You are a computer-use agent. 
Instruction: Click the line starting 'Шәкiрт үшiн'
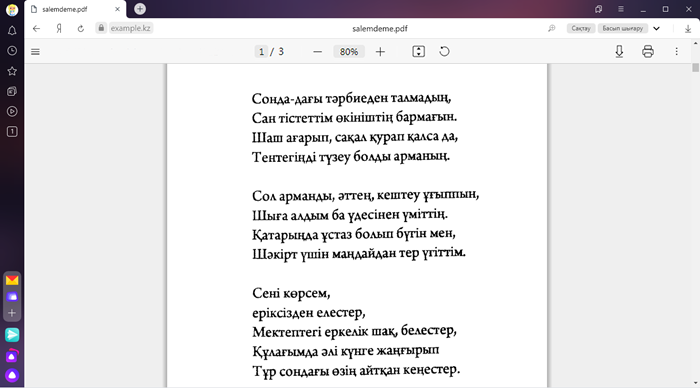tap(359, 254)
